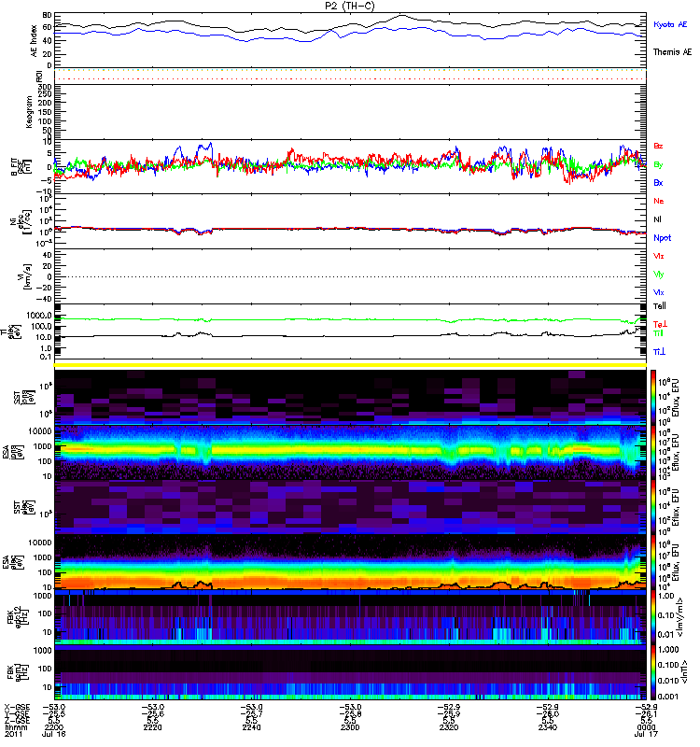Click the 'hhmm' axis row label

pos(16,727)
